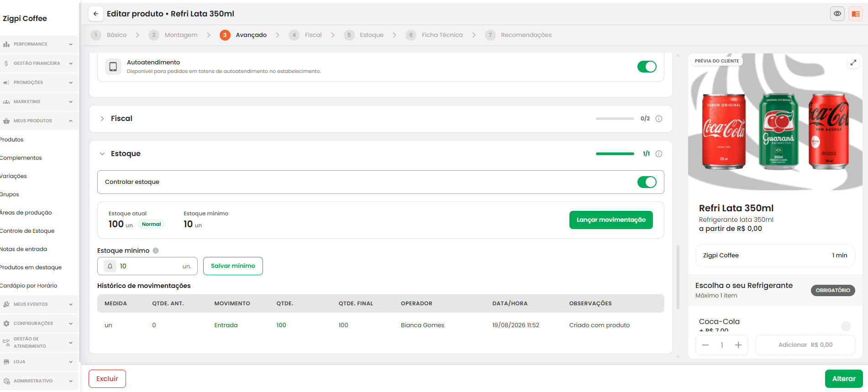Click the Gestão de Atendimento icon
Viewport: 868px width, 392px height.
[6, 343]
